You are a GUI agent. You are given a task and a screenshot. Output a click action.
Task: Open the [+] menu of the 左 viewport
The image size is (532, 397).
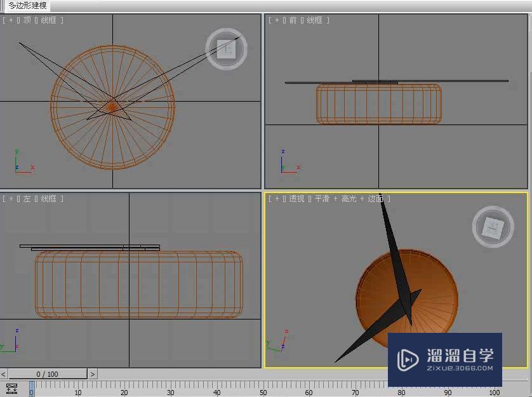[11, 199]
